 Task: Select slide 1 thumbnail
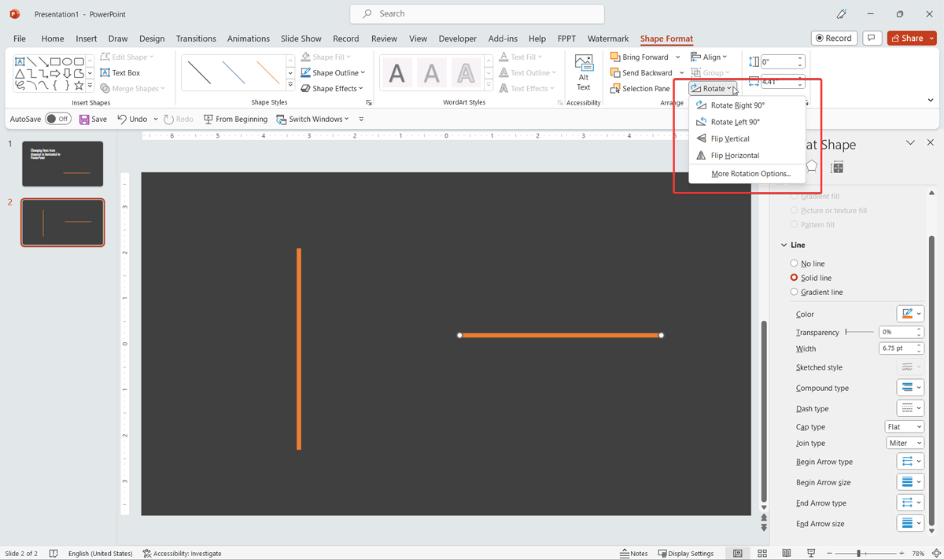click(x=62, y=164)
